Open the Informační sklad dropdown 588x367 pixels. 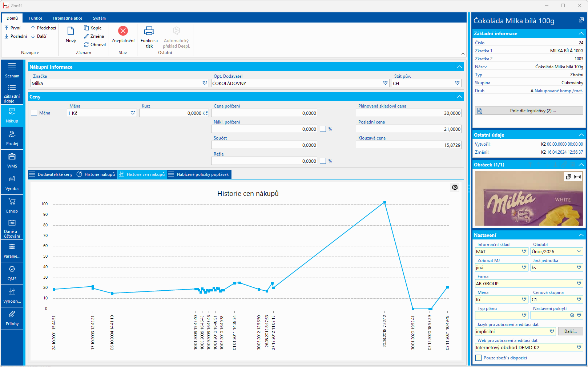(x=524, y=251)
